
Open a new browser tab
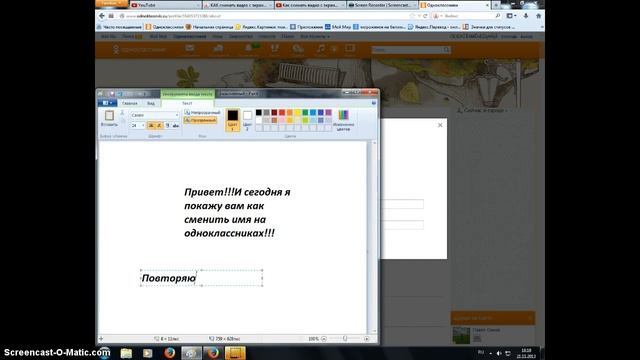[x=496, y=5]
